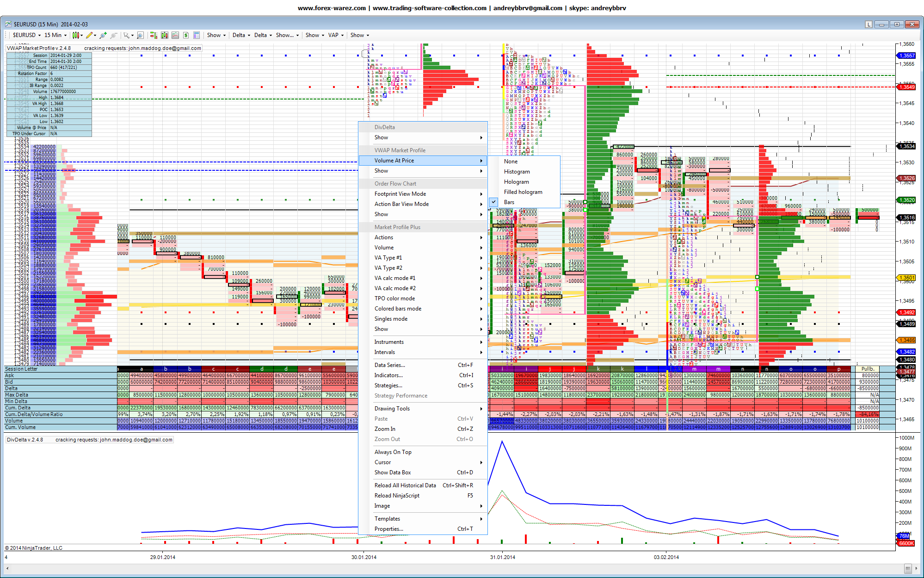This screenshot has height=578, width=924.
Task: Click the drawing tools pencil icon
Action: 89,35
